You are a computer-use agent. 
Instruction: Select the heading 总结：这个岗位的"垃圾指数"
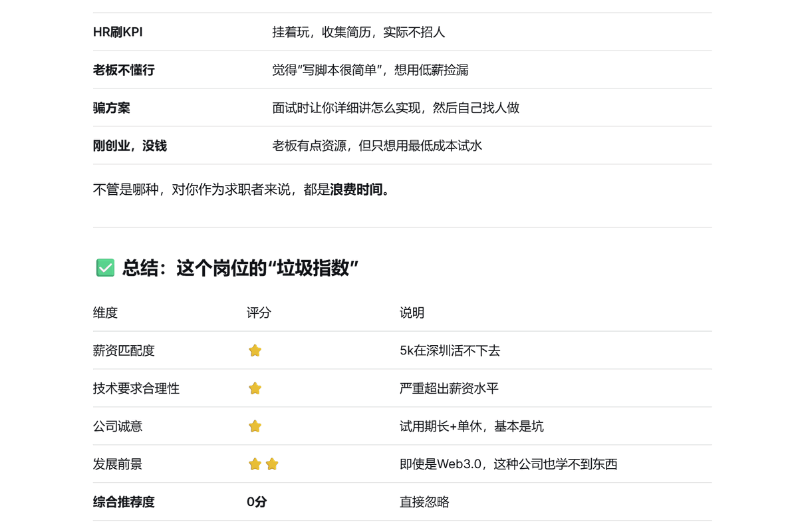coord(241,268)
